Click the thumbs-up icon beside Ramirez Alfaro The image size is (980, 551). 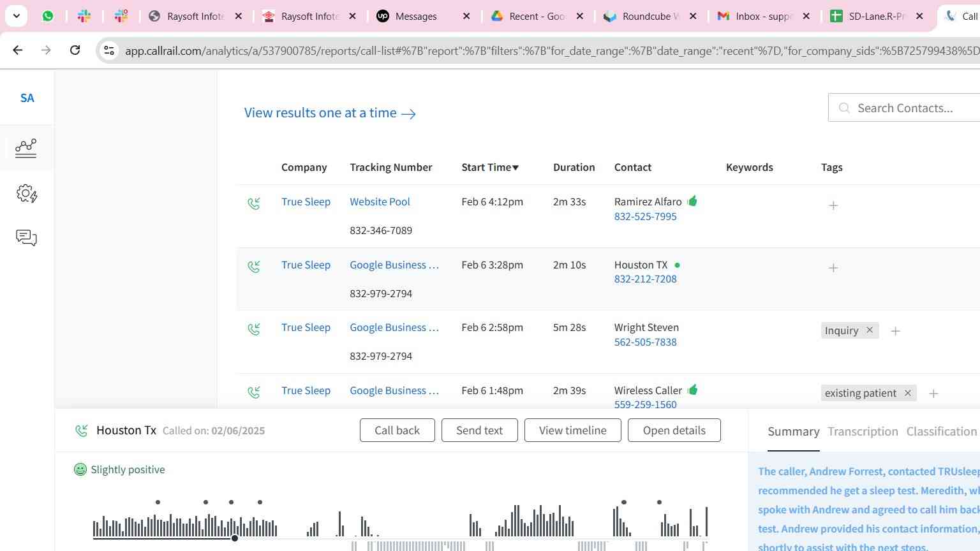click(692, 202)
